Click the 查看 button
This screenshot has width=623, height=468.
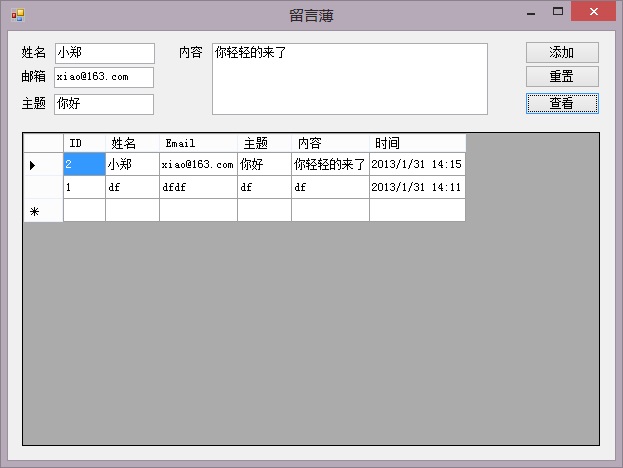coord(562,103)
